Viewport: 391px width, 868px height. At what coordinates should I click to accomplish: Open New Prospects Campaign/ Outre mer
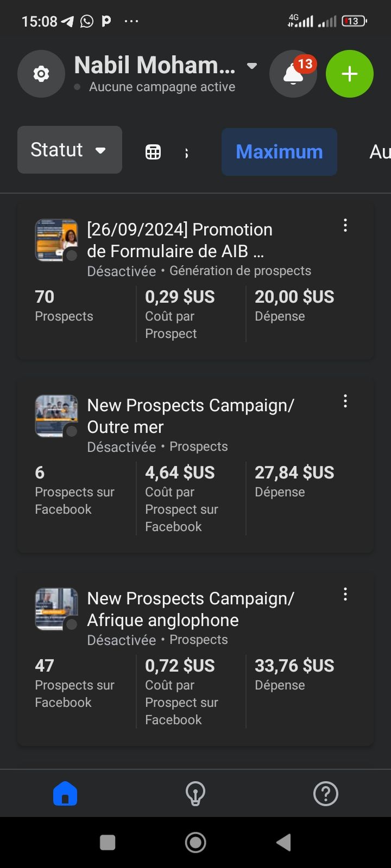click(x=190, y=416)
